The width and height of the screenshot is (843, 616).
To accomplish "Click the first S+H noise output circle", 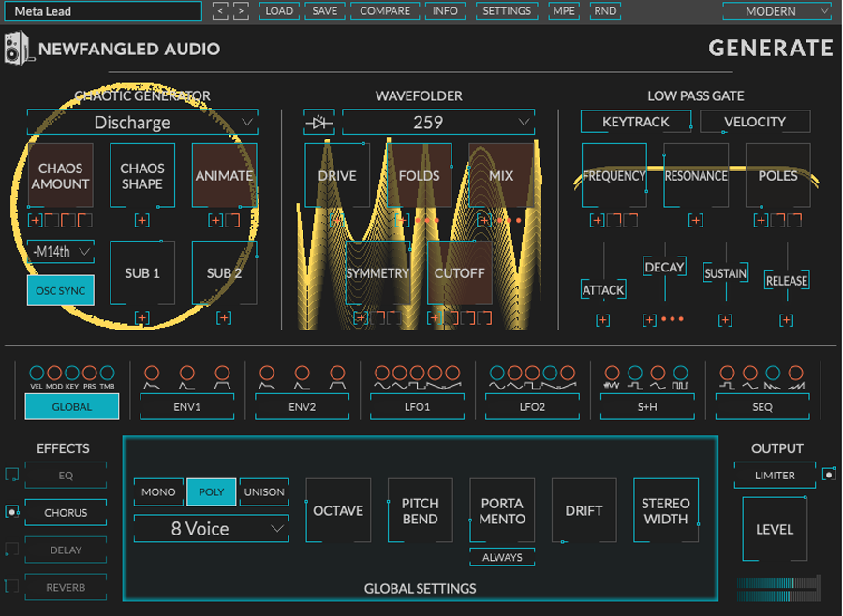I will (x=613, y=373).
